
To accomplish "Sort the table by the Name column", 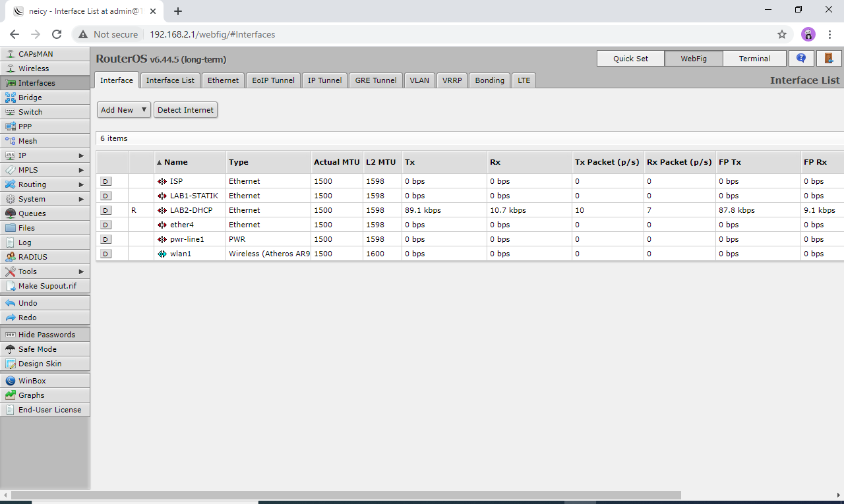I will coord(190,162).
